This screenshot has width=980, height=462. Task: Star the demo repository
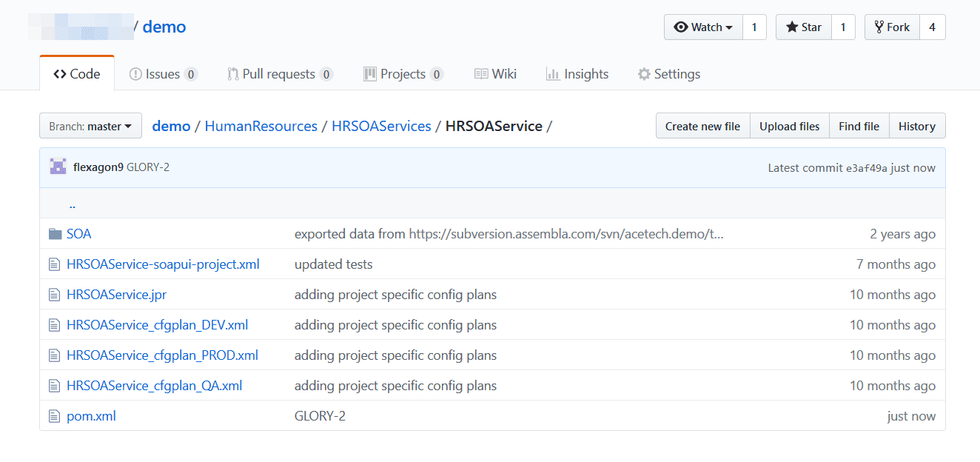(804, 27)
